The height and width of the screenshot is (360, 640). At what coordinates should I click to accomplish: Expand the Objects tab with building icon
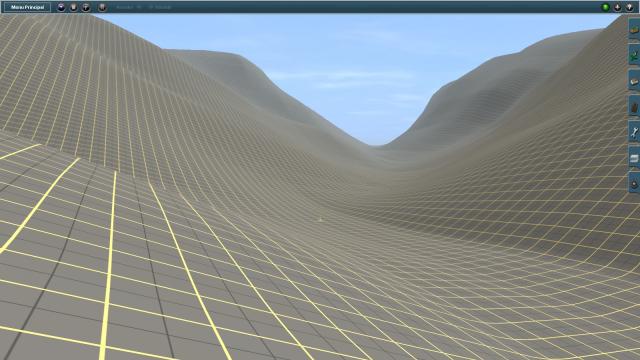pyautogui.click(x=634, y=81)
